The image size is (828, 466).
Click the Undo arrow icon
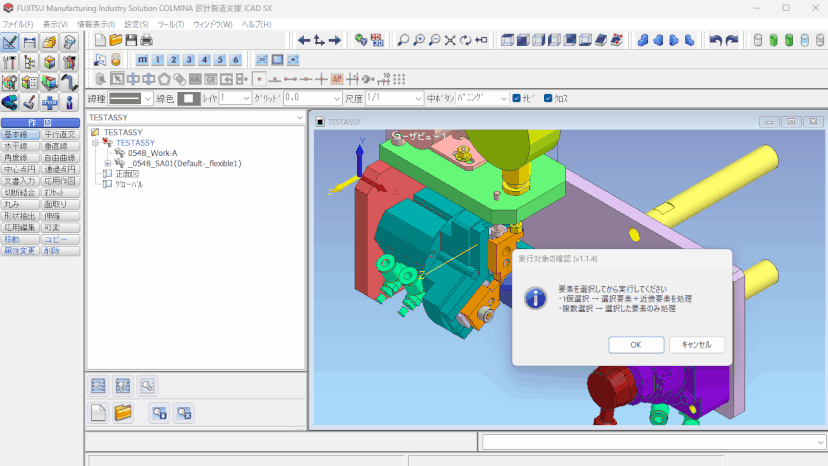point(716,40)
